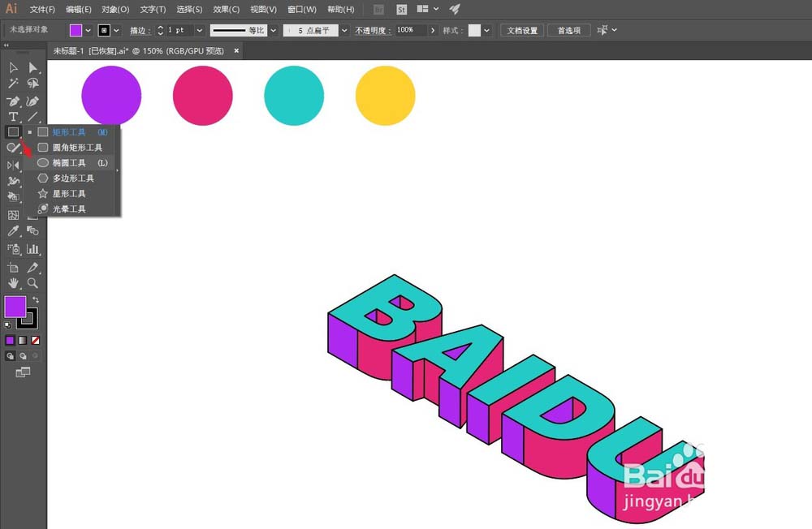The image size is (812, 529).
Task: Select the Zoom magnifier tool
Action: (x=32, y=283)
